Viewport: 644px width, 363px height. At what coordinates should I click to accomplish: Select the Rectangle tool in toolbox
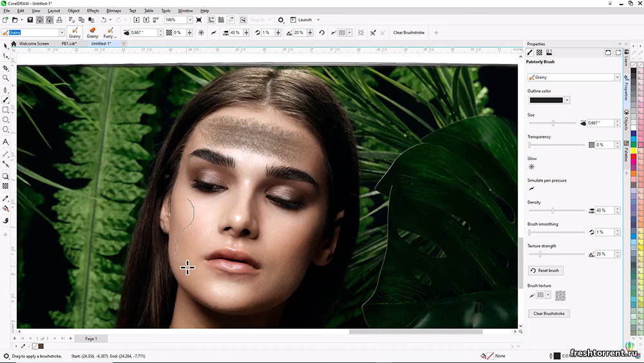[5, 110]
